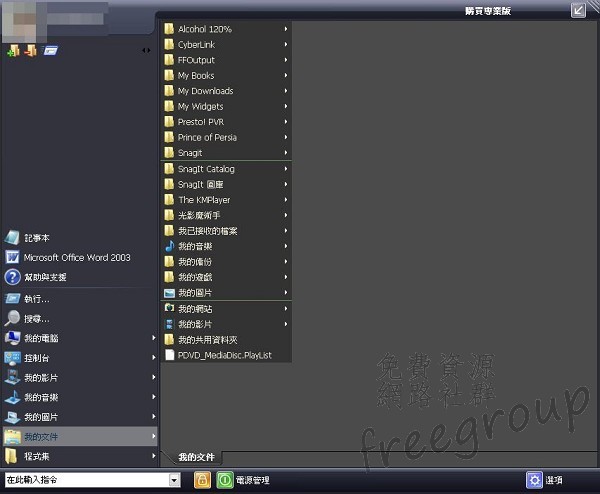The image size is (600, 494).
Task: Expand submenu arrow for CyberLink
Action: point(286,44)
